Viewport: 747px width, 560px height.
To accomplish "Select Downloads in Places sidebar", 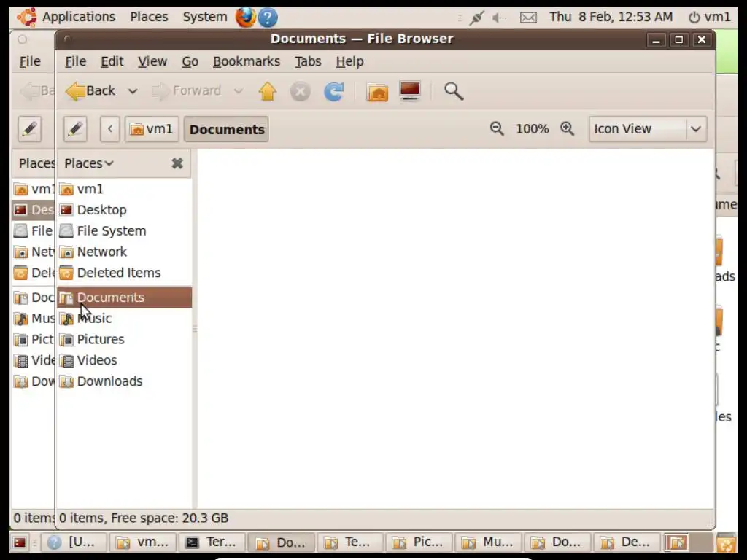I will 124,381.
